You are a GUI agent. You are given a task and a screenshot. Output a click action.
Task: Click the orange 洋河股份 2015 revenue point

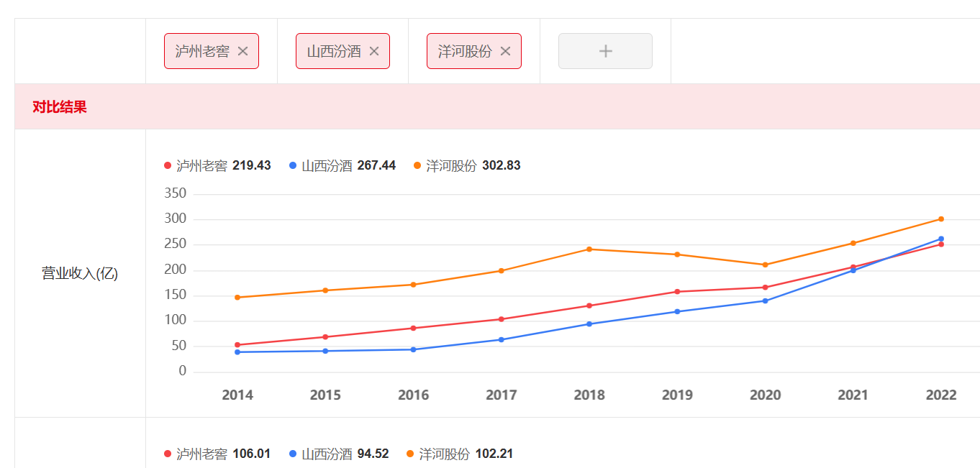click(325, 290)
